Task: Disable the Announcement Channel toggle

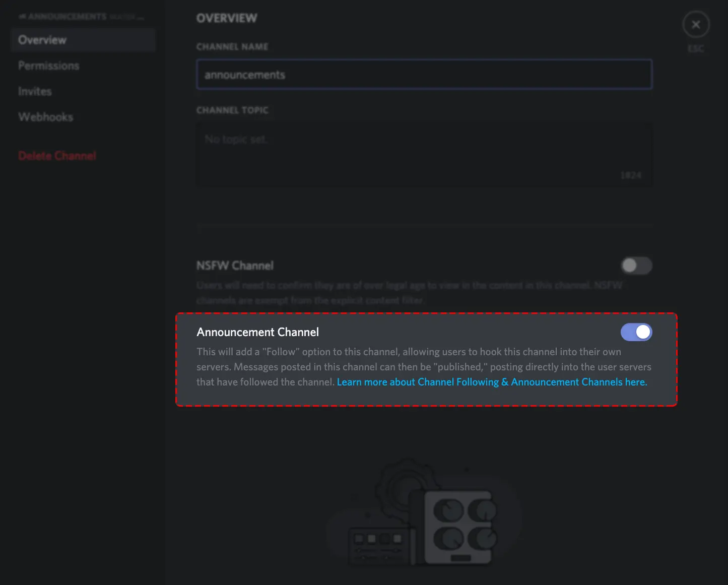Action: point(636,332)
